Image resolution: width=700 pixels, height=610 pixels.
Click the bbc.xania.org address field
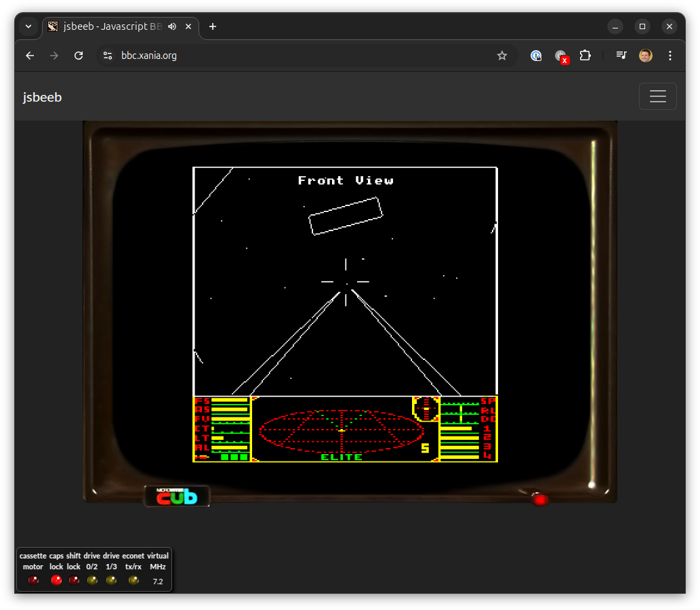tap(304, 56)
